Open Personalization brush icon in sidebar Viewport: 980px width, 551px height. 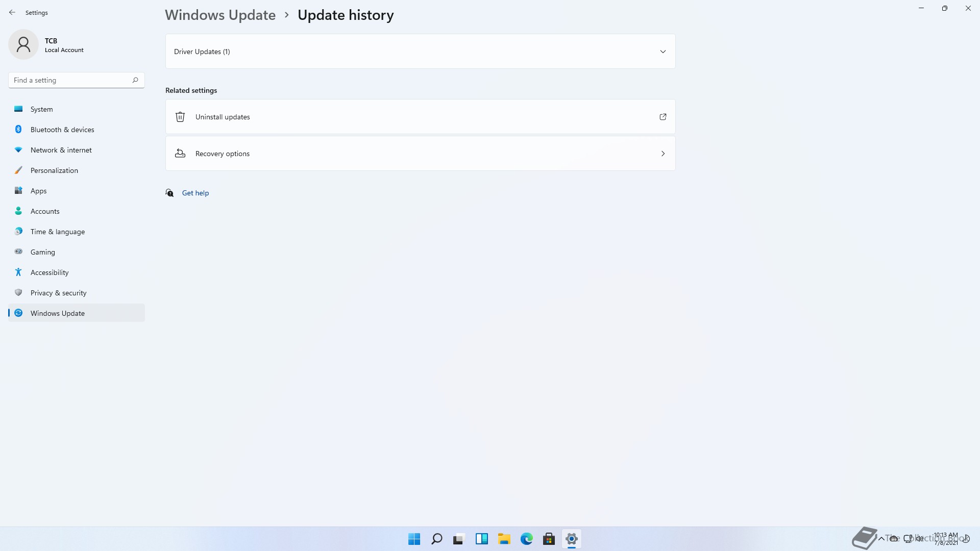click(18, 170)
